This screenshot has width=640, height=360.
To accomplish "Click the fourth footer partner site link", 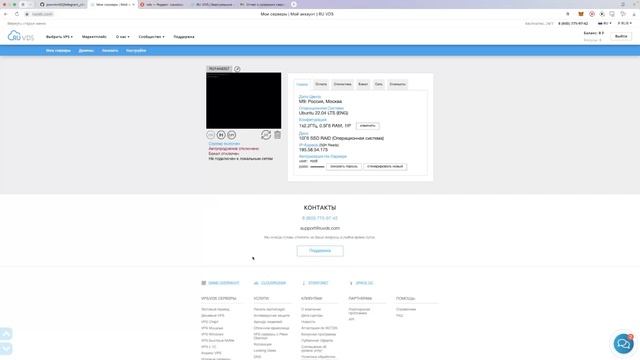I will tap(362, 283).
